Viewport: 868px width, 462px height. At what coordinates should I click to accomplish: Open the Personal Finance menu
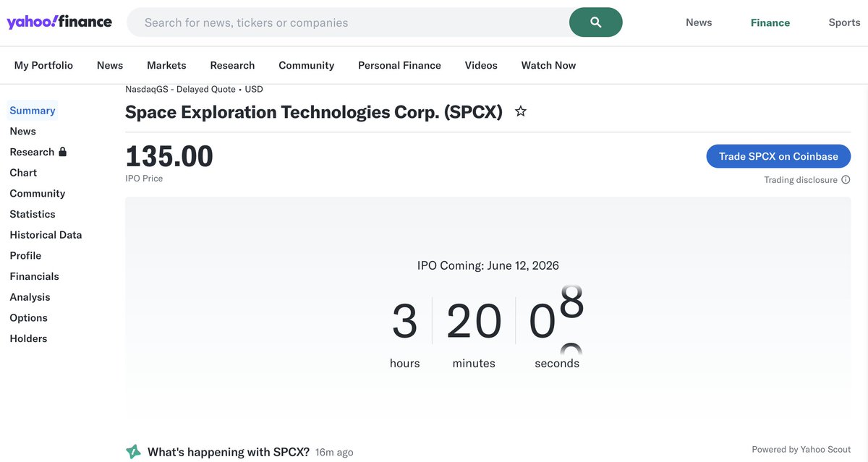tap(399, 65)
